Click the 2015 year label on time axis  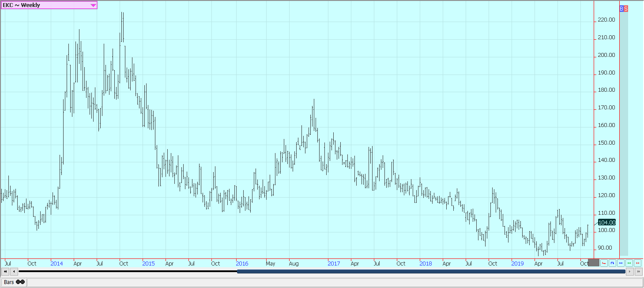click(x=148, y=264)
